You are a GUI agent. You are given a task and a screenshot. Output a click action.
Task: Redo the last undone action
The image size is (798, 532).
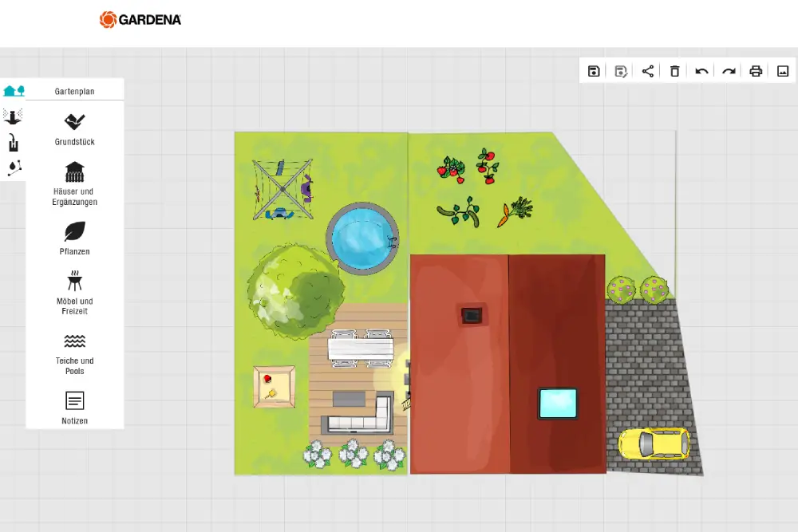click(x=729, y=71)
